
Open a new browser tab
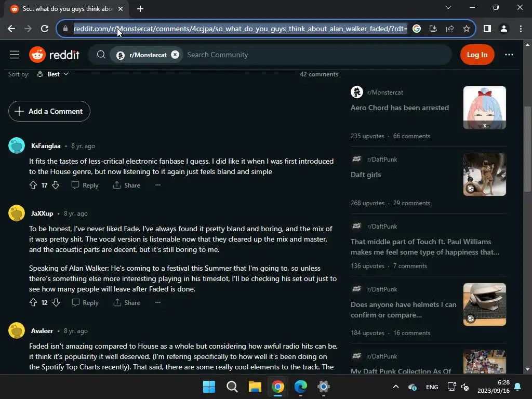(x=140, y=9)
